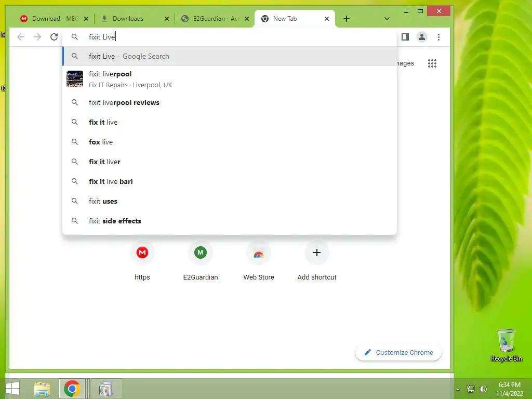532x399 pixels.
Task: Select the 'fix it live' suggestion
Action: [230, 122]
